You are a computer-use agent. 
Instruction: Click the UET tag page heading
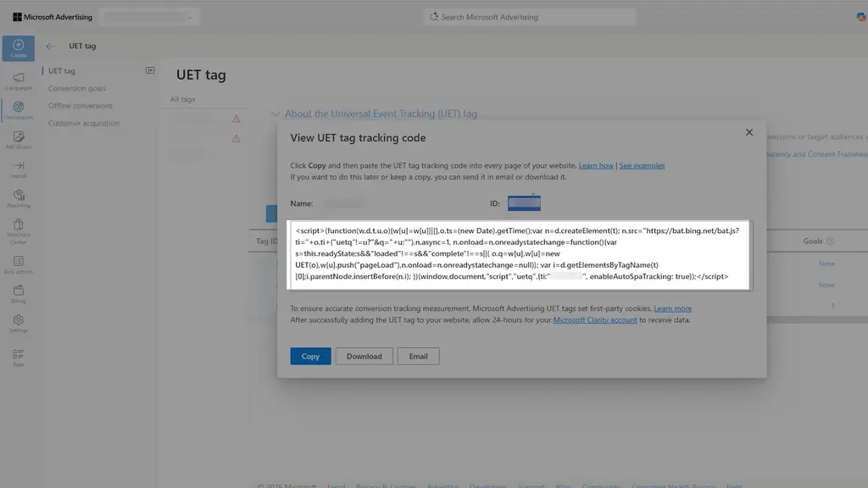pos(201,75)
